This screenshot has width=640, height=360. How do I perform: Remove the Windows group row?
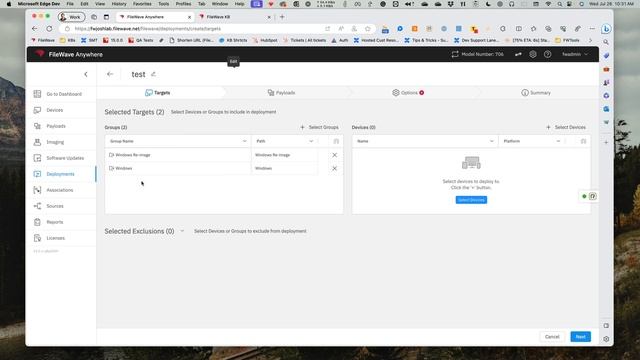point(334,169)
